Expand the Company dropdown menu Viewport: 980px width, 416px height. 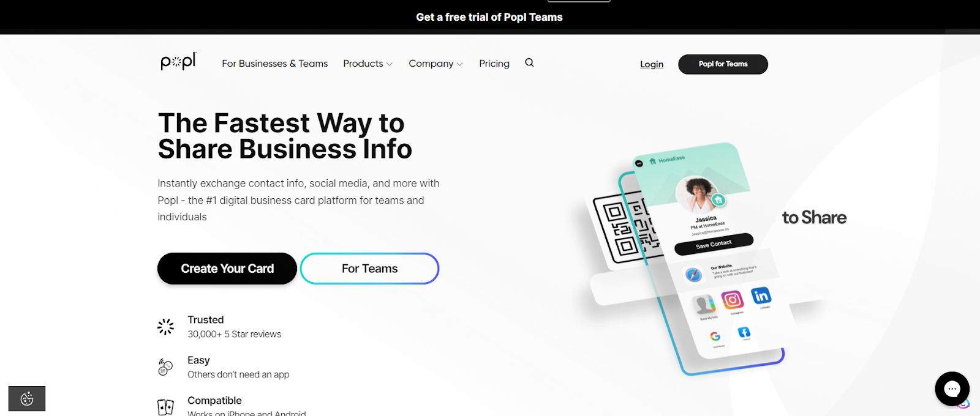(435, 64)
